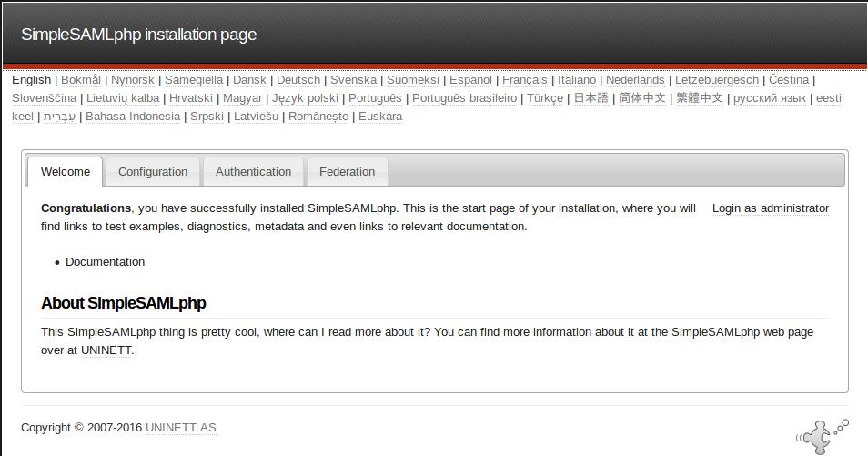Switch language to Suomeksi
The width and height of the screenshot is (868, 456).
[x=413, y=80]
